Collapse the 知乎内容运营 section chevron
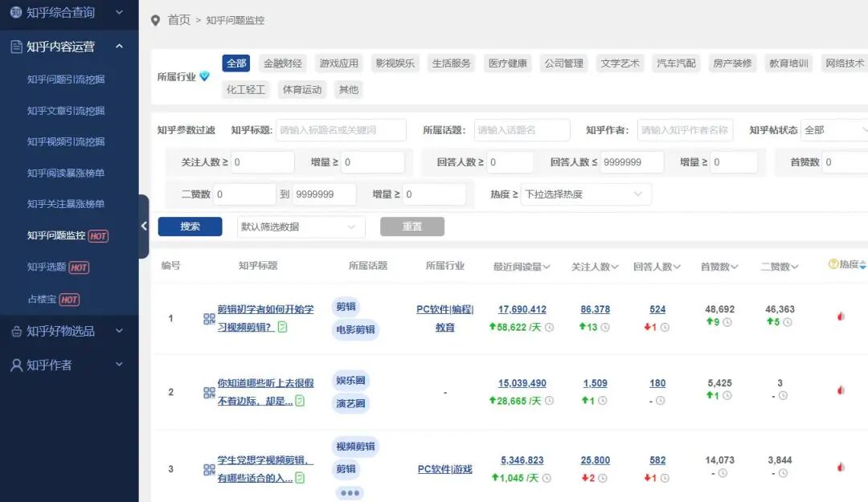 (119, 47)
